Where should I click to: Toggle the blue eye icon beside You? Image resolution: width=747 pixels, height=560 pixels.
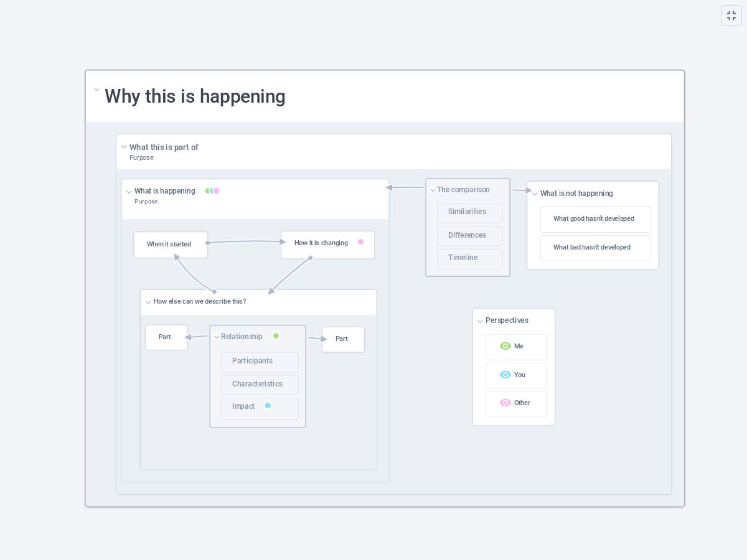pyautogui.click(x=505, y=375)
